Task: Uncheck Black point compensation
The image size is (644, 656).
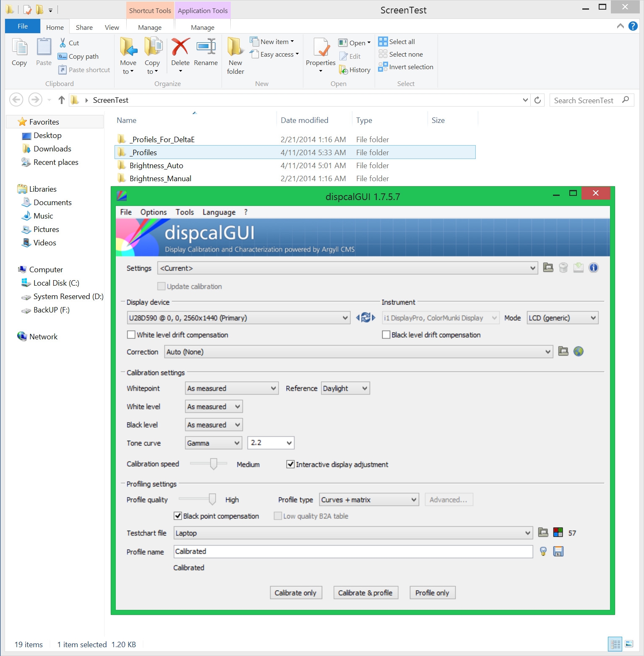Action: coord(178,516)
